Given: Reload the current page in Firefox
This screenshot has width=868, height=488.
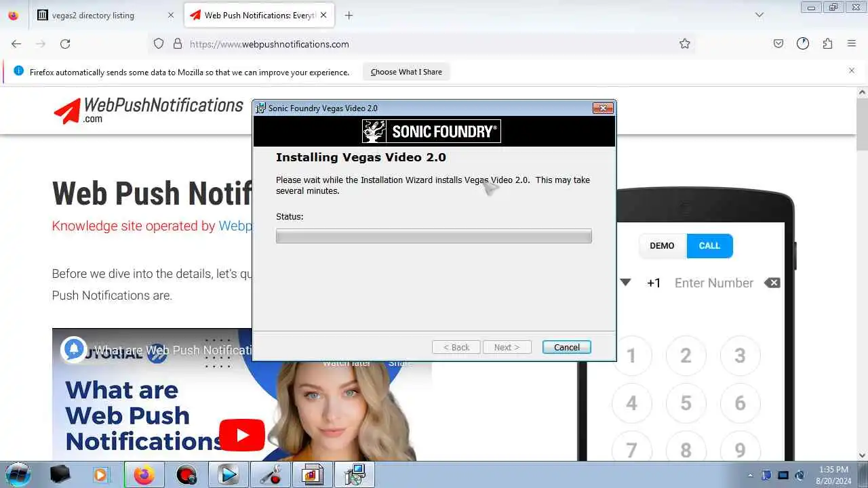Looking at the screenshot, I should 65,43.
